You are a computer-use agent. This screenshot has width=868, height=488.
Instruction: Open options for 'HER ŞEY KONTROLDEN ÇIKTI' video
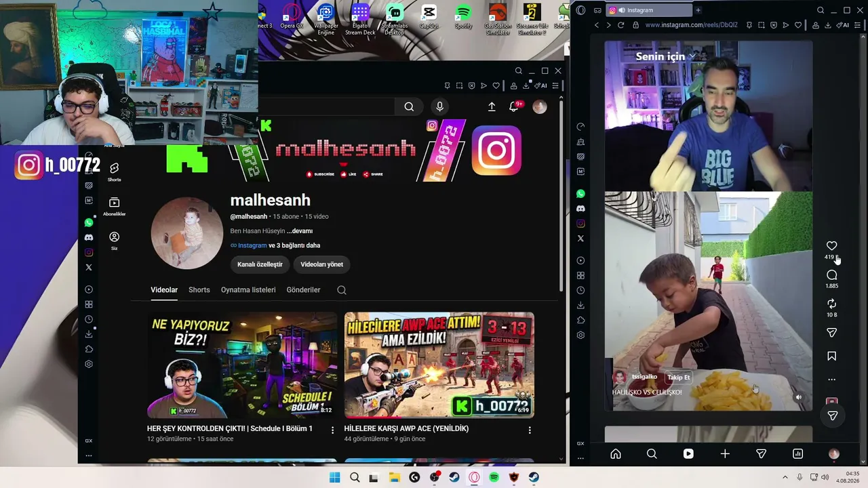(x=332, y=430)
